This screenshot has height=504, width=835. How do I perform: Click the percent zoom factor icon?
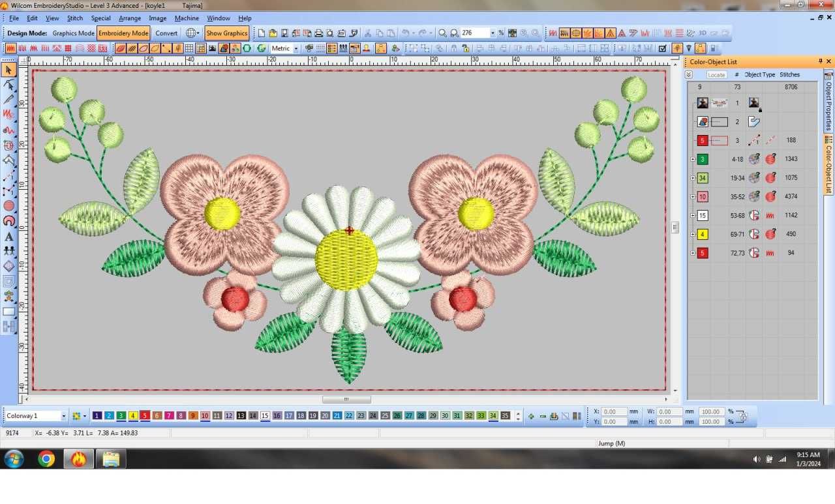501,33
